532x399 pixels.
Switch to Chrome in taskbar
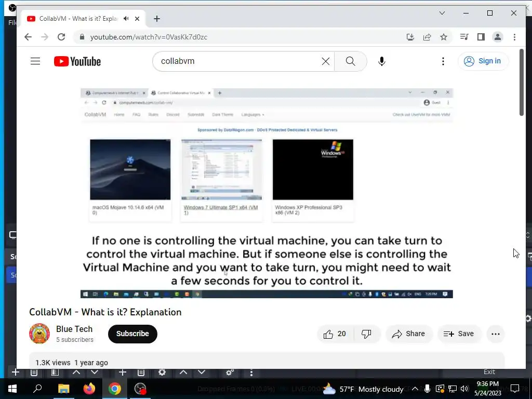pyautogui.click(x=115, y=389)
